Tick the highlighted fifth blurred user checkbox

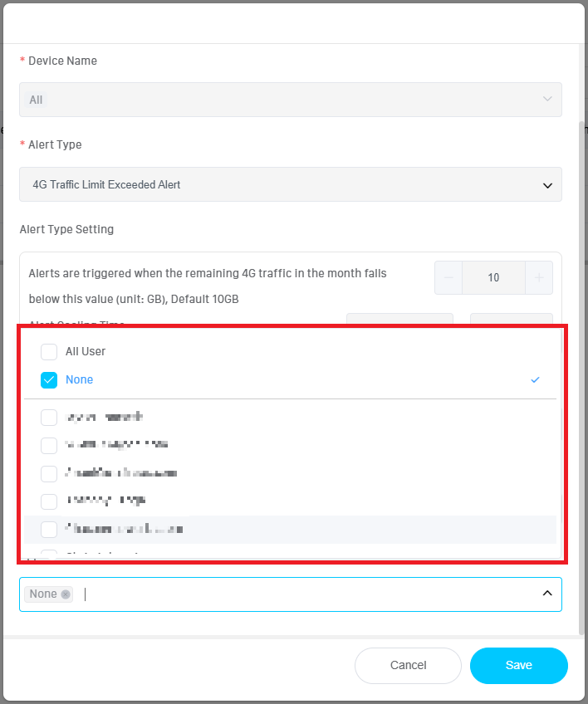49,529
